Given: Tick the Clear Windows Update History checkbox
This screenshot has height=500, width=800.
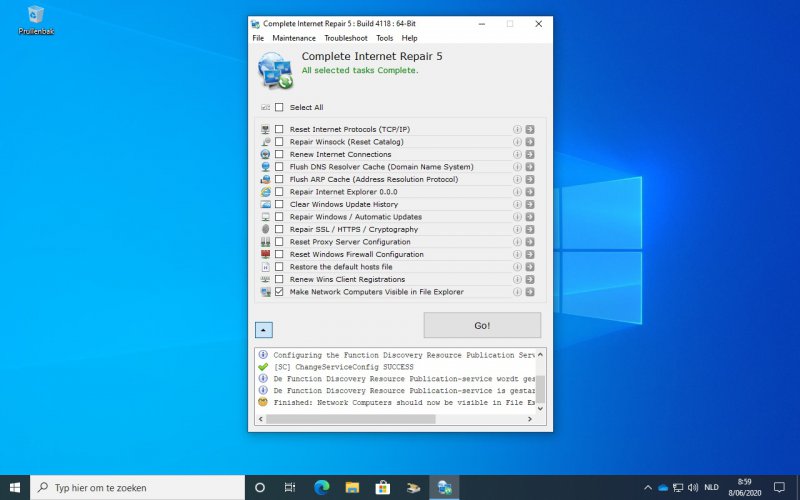Looking at the screenshot, I should pyautogui.click(x=279, y=204).
